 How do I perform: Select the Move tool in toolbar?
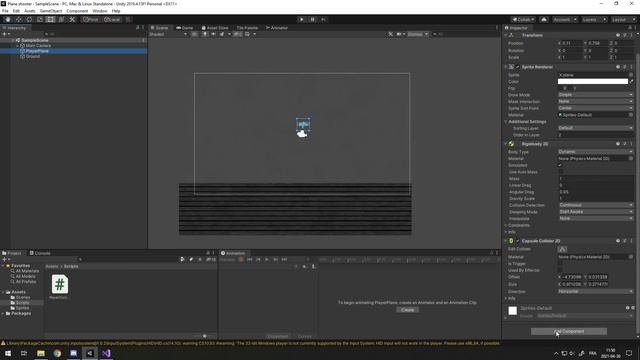click(18, 20)
